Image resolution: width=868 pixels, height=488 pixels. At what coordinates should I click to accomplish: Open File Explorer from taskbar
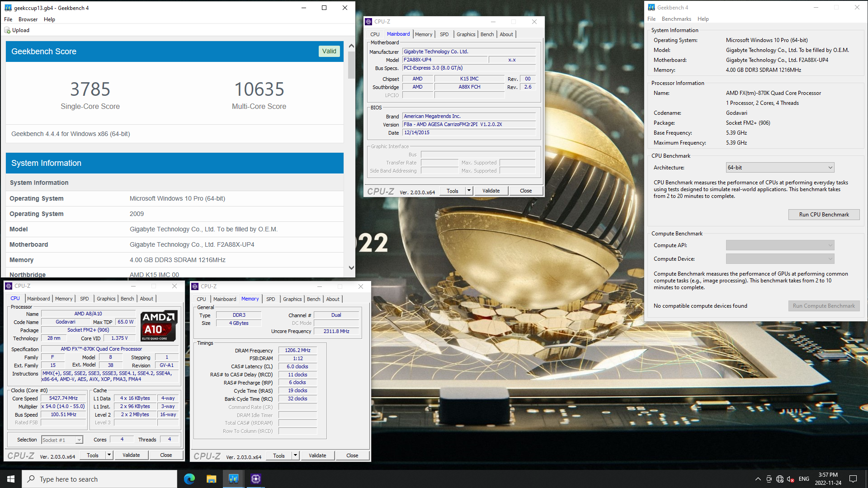(x=211, y=479)
